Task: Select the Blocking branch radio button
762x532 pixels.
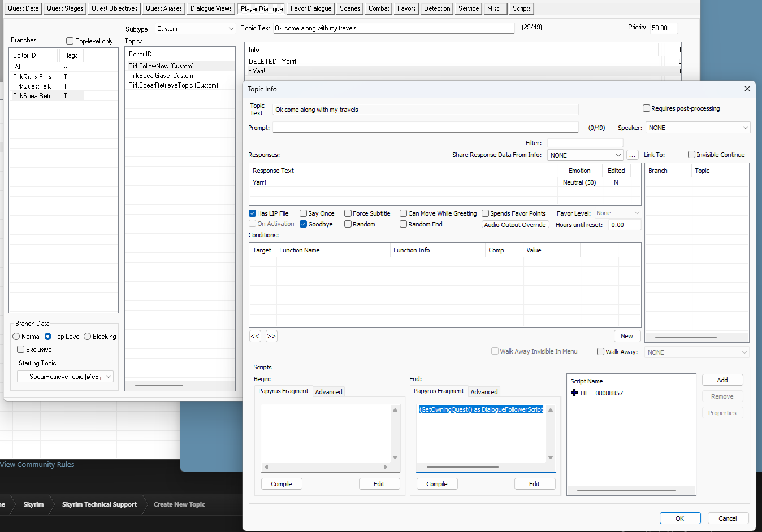Action: 86,336
